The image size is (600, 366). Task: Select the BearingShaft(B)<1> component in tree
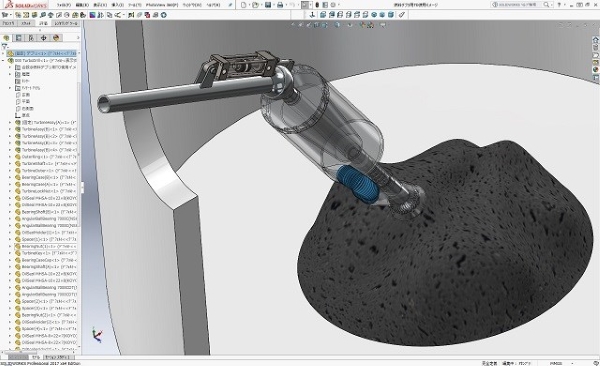tap(46, 212)
